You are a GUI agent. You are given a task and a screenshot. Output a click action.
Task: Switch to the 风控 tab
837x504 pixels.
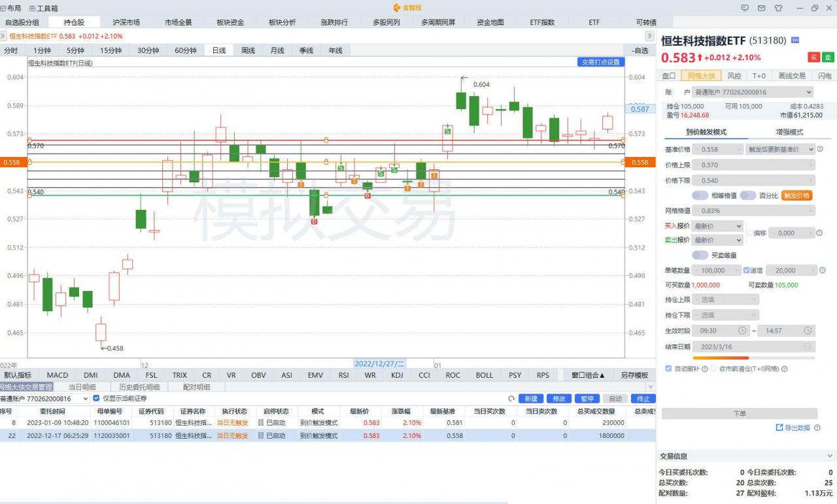[x=734, y=76]
